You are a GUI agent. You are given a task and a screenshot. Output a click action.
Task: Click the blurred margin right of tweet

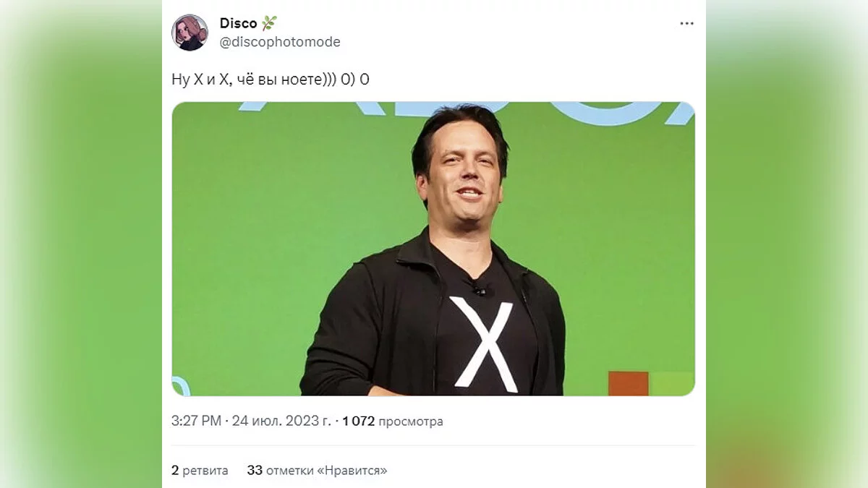(x=787, y=244)
